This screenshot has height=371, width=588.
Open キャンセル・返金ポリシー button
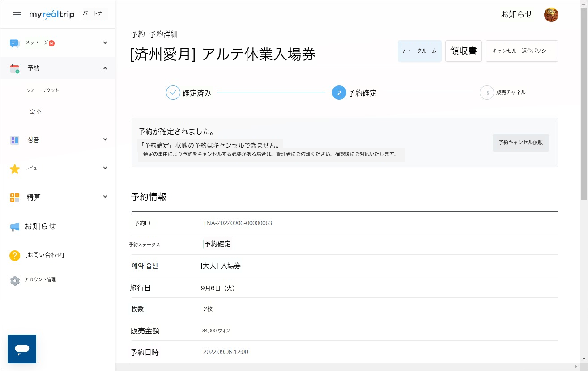522,51
